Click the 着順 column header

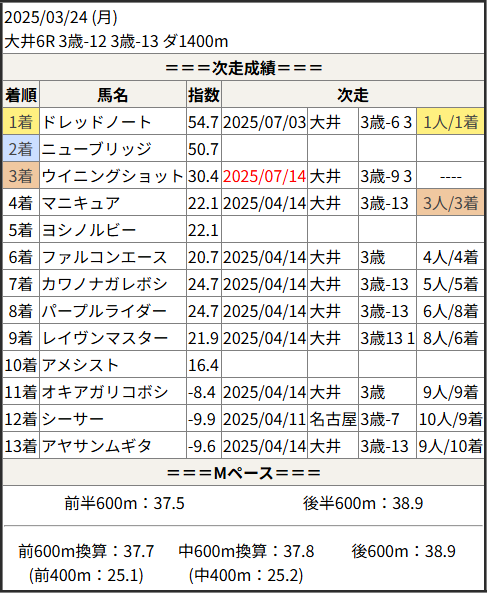tap(21, 95)
